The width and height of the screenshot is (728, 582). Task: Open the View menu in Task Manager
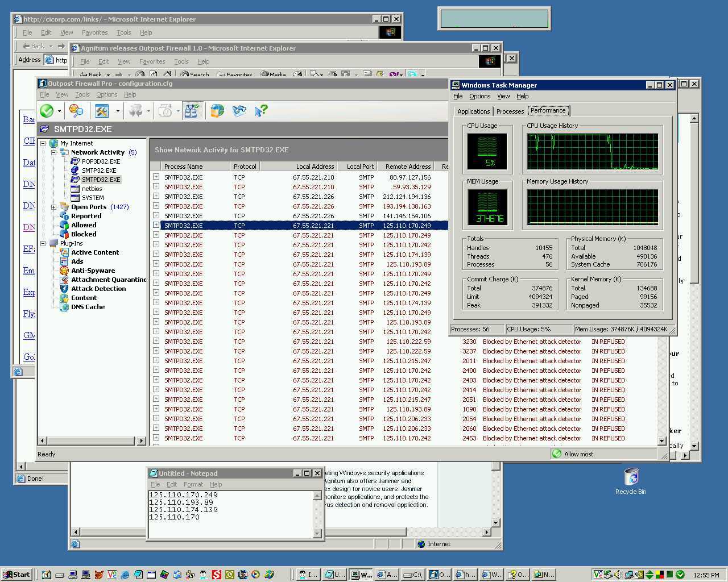[503, 96]
